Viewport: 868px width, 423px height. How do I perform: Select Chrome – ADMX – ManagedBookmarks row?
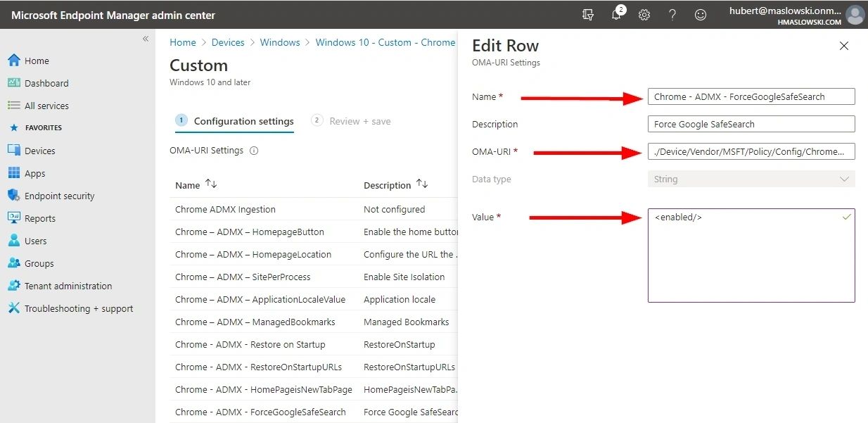click(x=313, y=322)
